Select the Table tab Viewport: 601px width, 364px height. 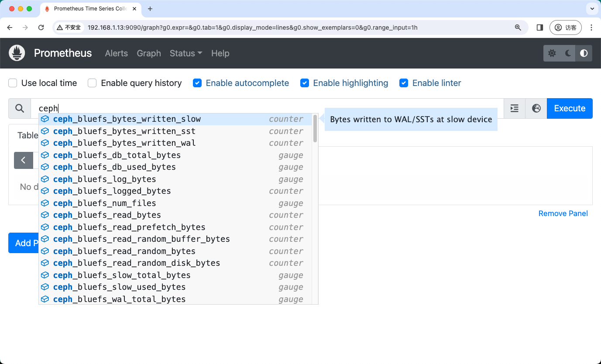pyautogui.click(x=28, y=135)
